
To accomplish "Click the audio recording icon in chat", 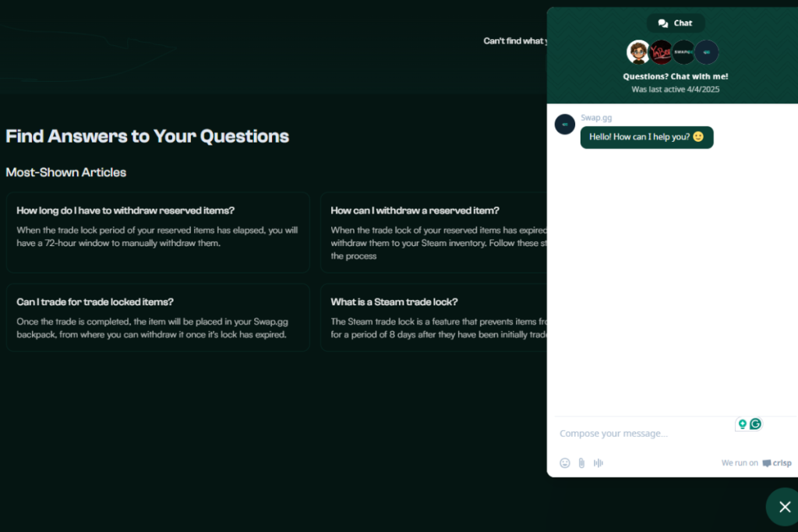I will (598, 463).
